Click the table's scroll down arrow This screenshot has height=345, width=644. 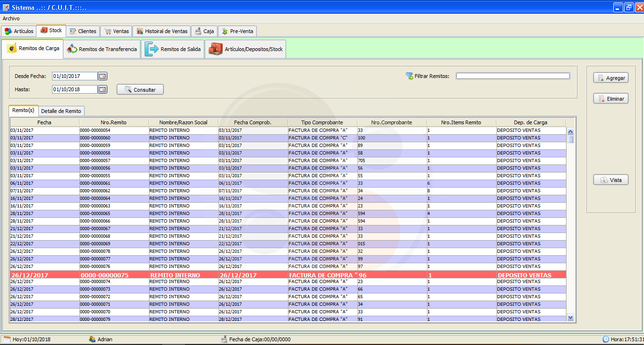[570, 318]
